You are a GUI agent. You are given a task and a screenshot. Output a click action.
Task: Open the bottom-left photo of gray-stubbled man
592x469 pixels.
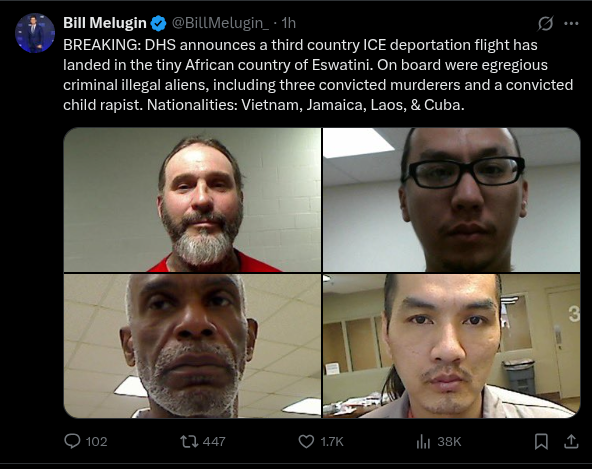click(192, 346)
